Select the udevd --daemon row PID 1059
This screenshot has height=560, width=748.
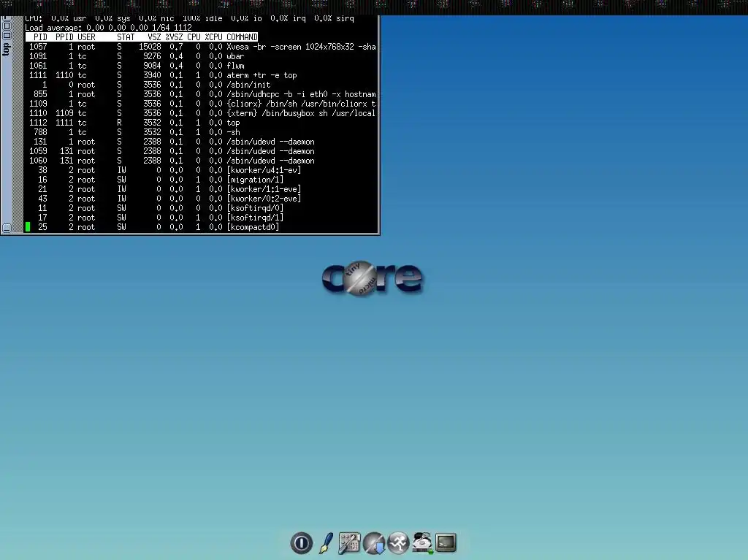coord(201,151)
